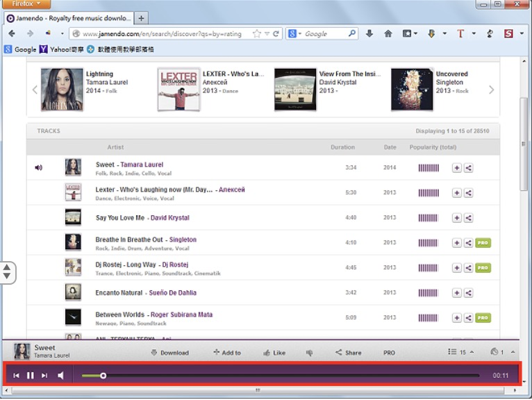
Task: Open Lightning album cover thumbnail
Action: (62, 90)
